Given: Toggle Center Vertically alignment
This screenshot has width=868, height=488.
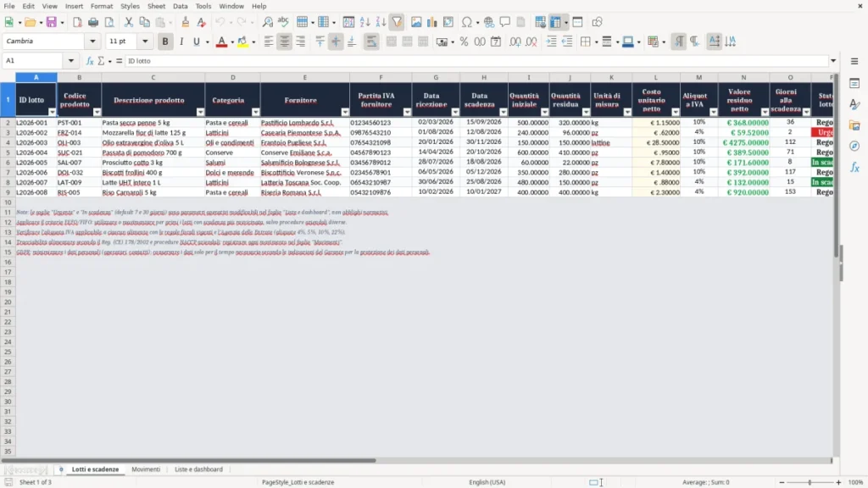Looking at the screenshot, I should (x=336, y=42).
